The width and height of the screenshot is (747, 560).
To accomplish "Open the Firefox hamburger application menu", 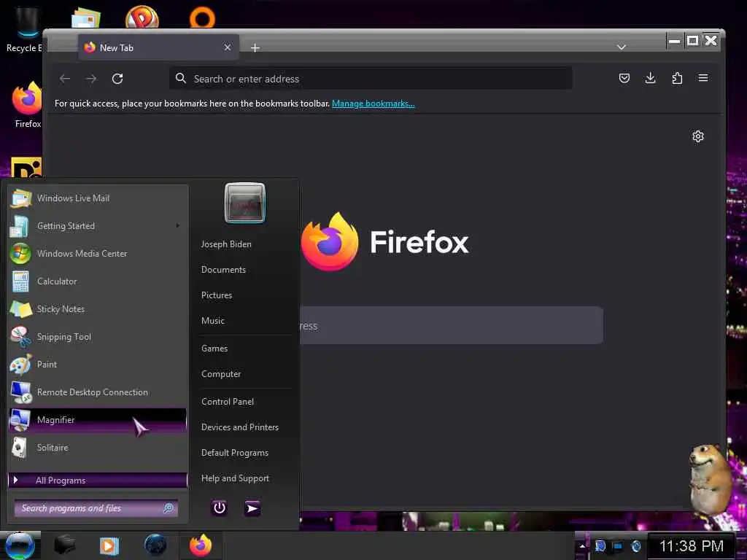I will pyautogui.click(x=703, y=78).
